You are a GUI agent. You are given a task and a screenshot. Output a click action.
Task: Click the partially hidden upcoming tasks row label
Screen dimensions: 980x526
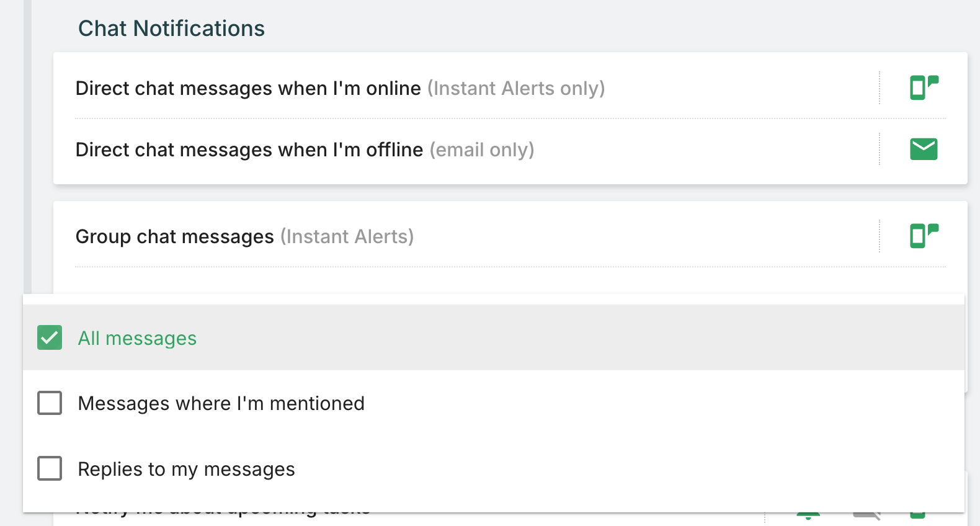223,514
